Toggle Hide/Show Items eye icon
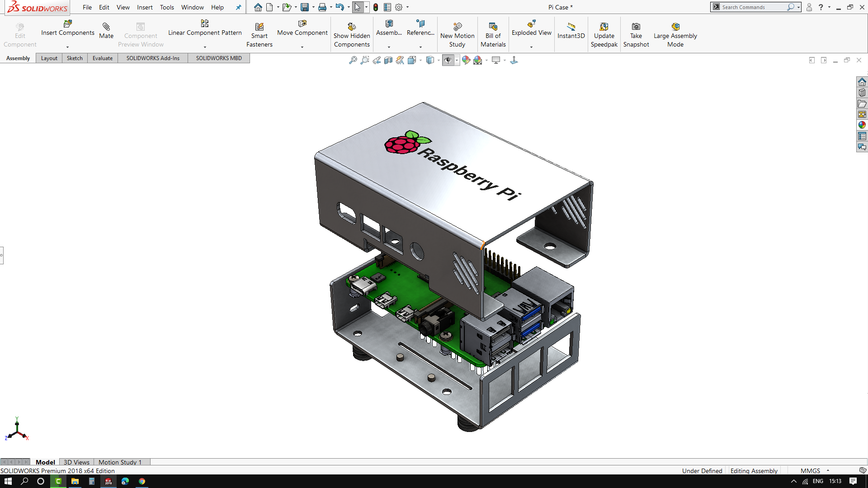 click(448, 60)
